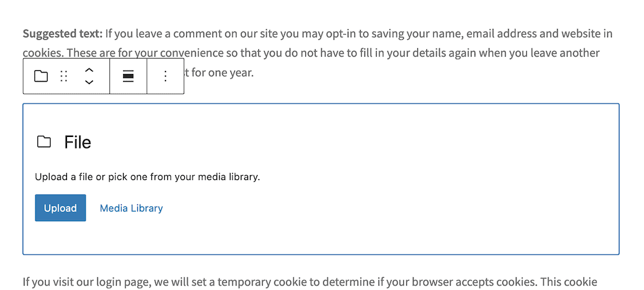Open the block alignment options
Viewport: 644px width, 290px height.
tap(128, 77)
